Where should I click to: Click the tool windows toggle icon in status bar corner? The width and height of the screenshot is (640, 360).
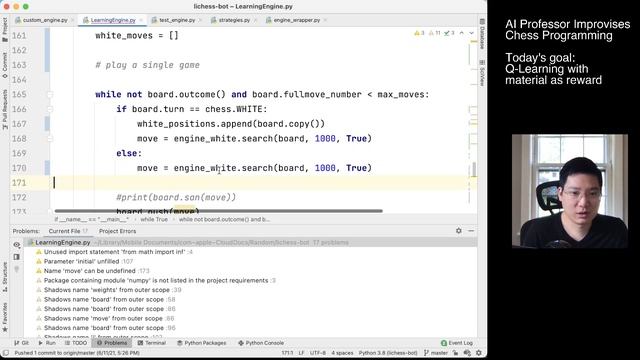coord(6,353)
